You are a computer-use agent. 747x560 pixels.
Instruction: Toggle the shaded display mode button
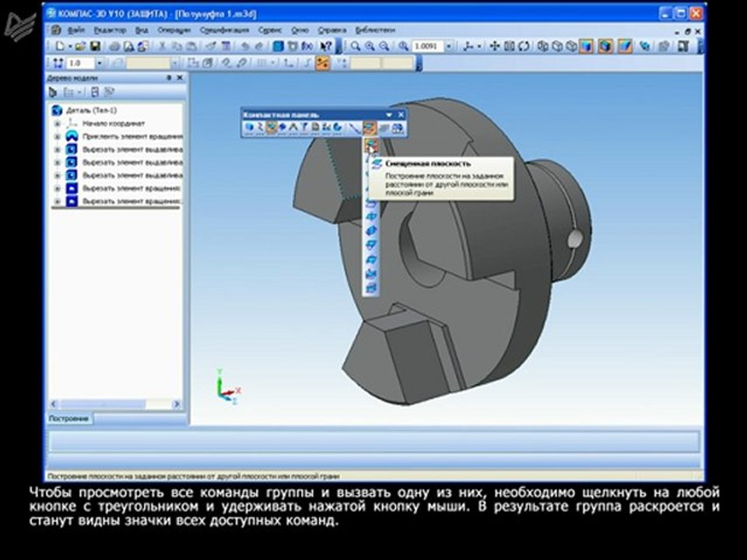point(587,46)
